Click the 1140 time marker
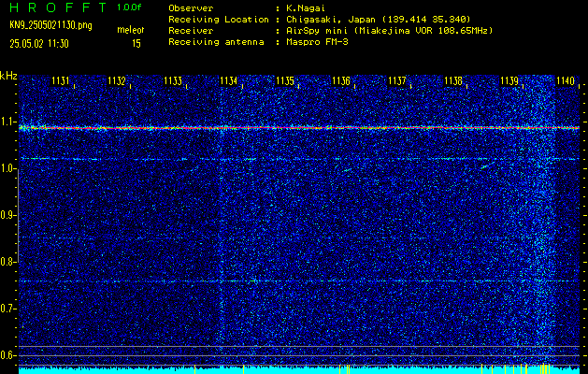Screen dimensions: 588x374 coord(566,80)
